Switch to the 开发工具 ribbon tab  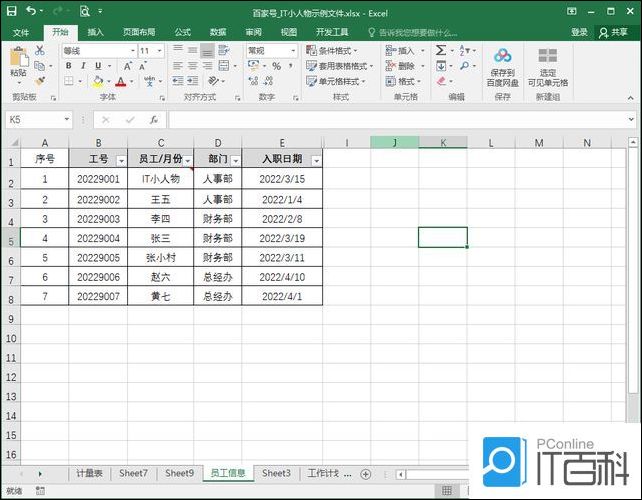click(332, 32)
